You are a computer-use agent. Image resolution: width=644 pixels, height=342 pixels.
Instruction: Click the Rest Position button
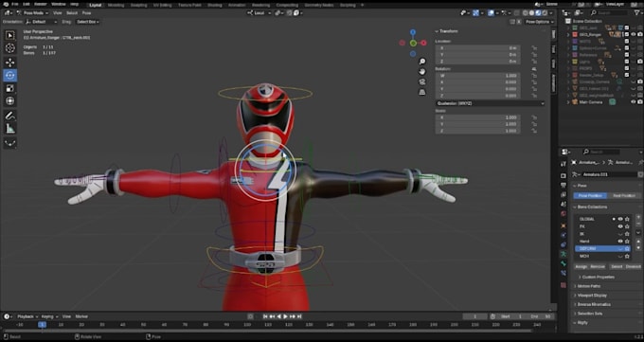click(x=624, y=196)
